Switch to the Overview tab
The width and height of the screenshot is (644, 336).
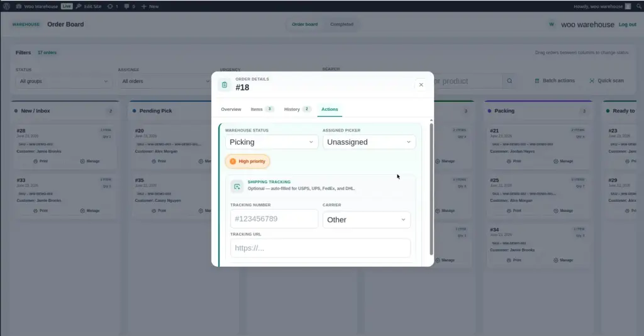[231, 109]
